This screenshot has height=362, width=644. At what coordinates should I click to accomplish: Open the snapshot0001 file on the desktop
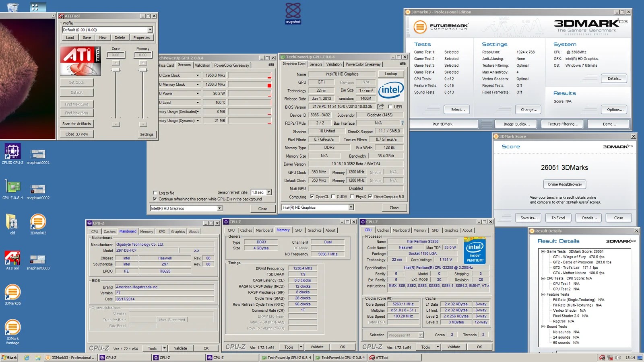click(x=37, y=153)
